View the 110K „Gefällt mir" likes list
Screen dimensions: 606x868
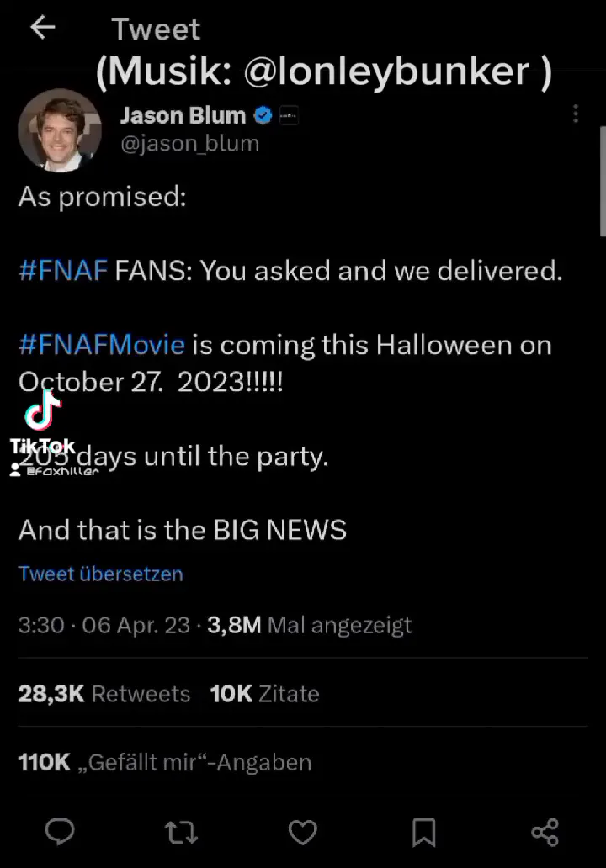pyautogui.click(x=165, y=763)
